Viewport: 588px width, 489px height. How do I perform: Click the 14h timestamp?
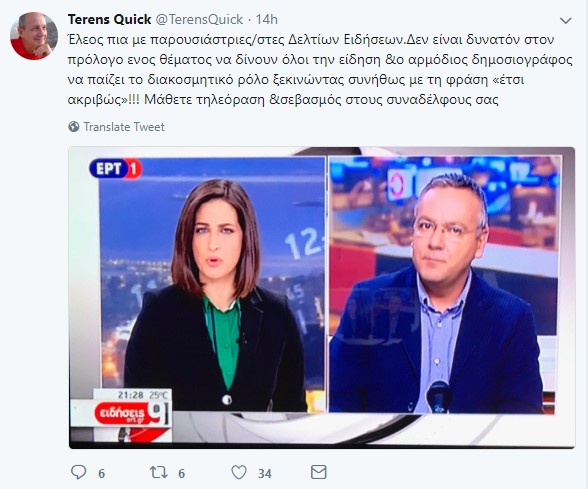(x=267, y=19)
